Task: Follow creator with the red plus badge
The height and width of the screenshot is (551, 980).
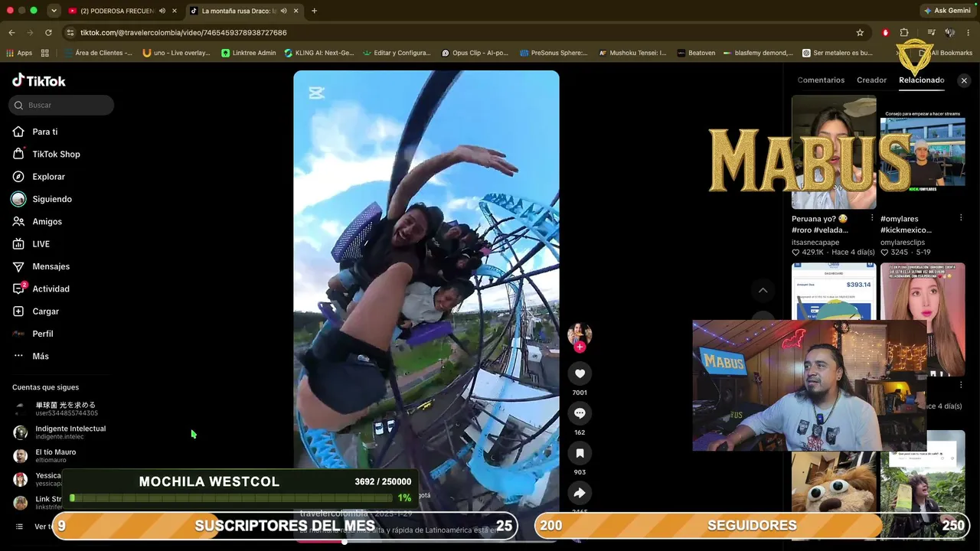Action: click(580, 347)
